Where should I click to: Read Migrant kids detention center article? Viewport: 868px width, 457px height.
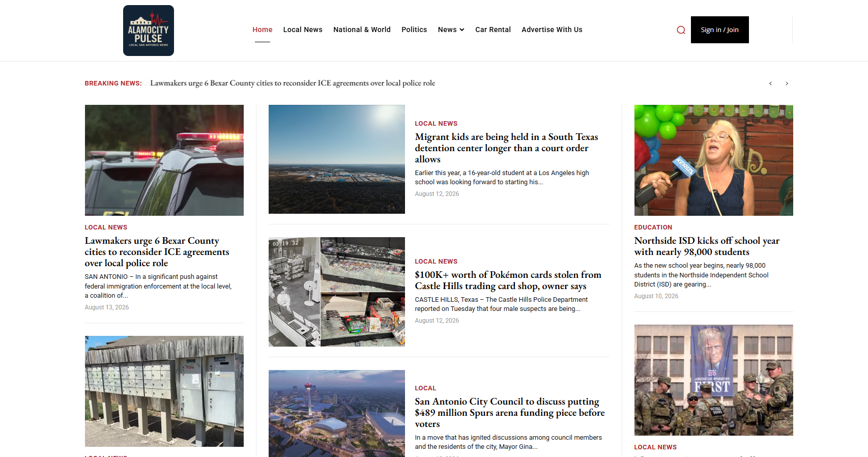(506, 148)
